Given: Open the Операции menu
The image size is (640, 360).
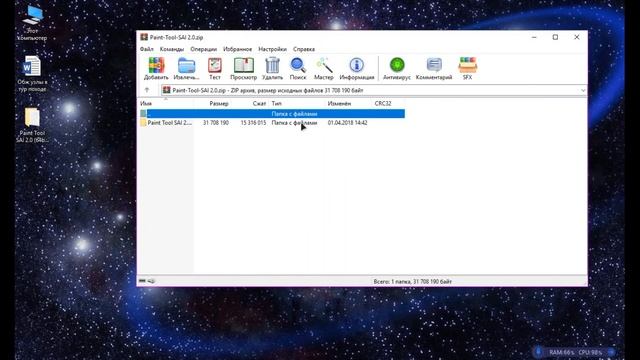Looking at the screenshot, I should coord(203,49).
